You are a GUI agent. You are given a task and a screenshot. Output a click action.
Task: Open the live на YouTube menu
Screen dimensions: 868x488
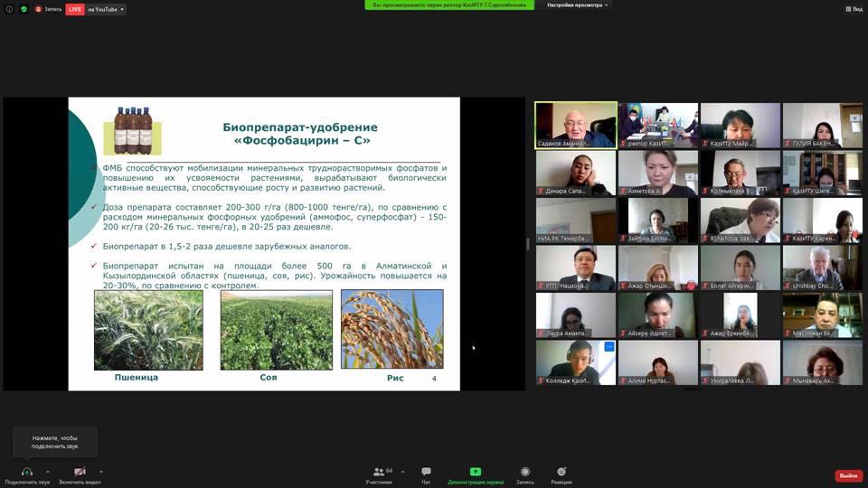[x=107, y=9]
